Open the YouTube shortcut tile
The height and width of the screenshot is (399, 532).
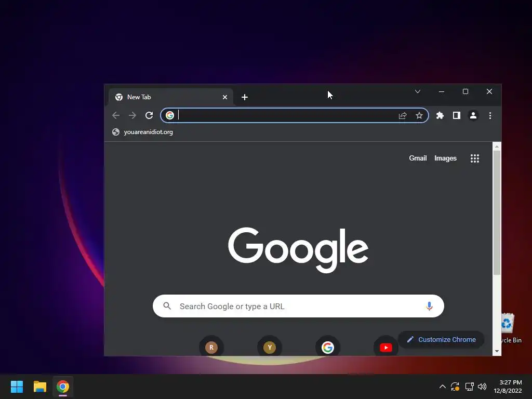pos(386,347)
